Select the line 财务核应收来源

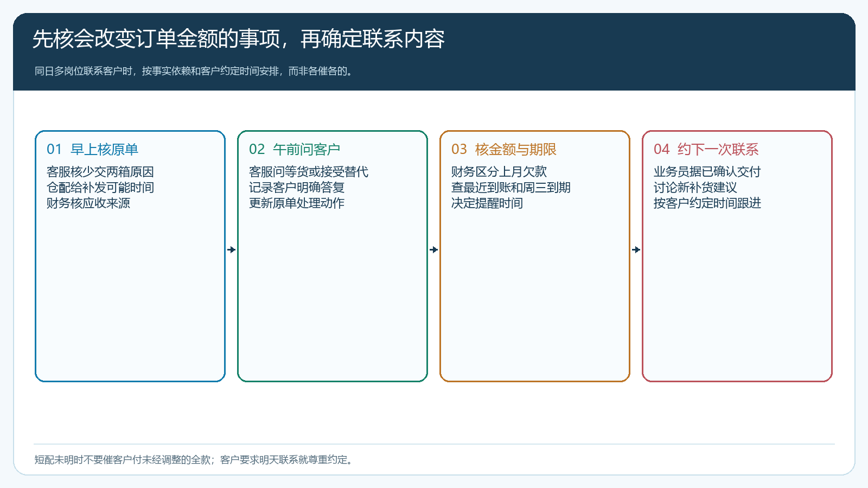[x=88, y=203]
